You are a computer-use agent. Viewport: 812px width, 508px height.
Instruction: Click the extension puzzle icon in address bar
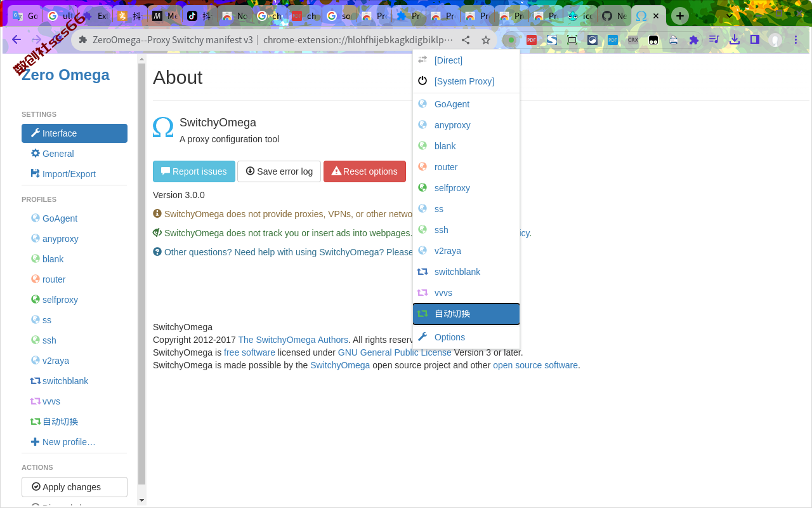[x=83, y=40]
